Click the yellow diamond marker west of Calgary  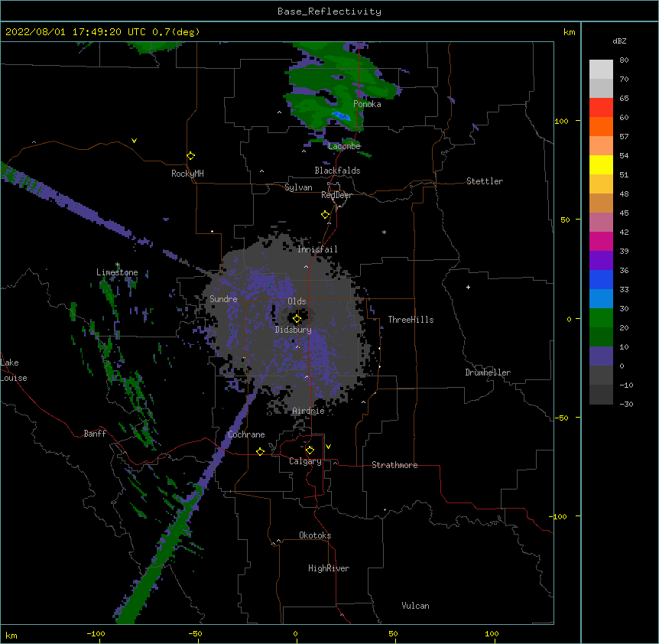click(x=260, y=451)
